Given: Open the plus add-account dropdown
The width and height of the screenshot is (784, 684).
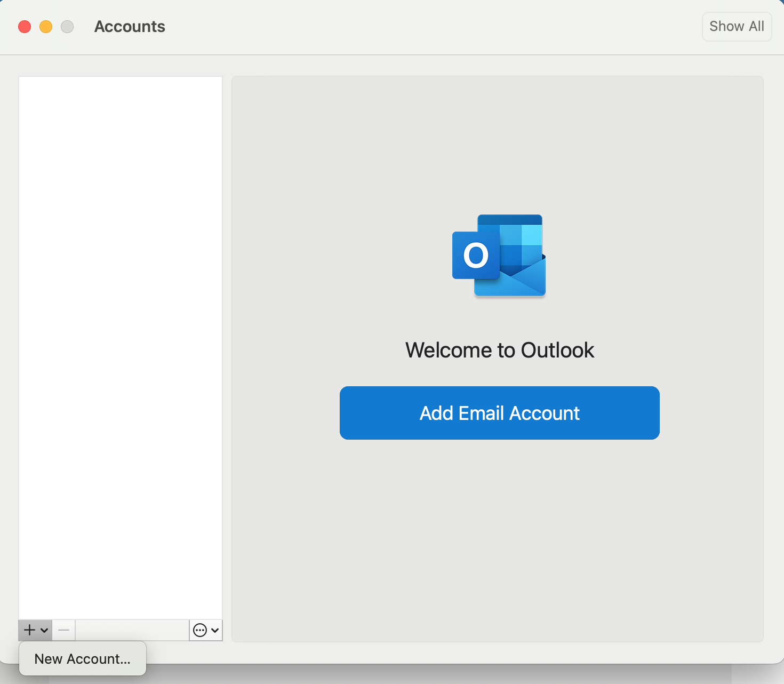Looking at the screenshot, I should (x=36, y=630).
